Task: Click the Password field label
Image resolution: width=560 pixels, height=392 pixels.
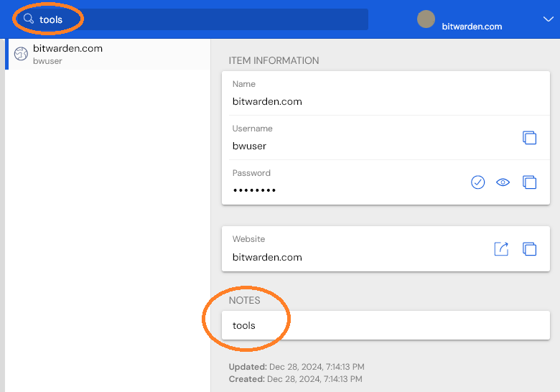Action: pos(251,173)
